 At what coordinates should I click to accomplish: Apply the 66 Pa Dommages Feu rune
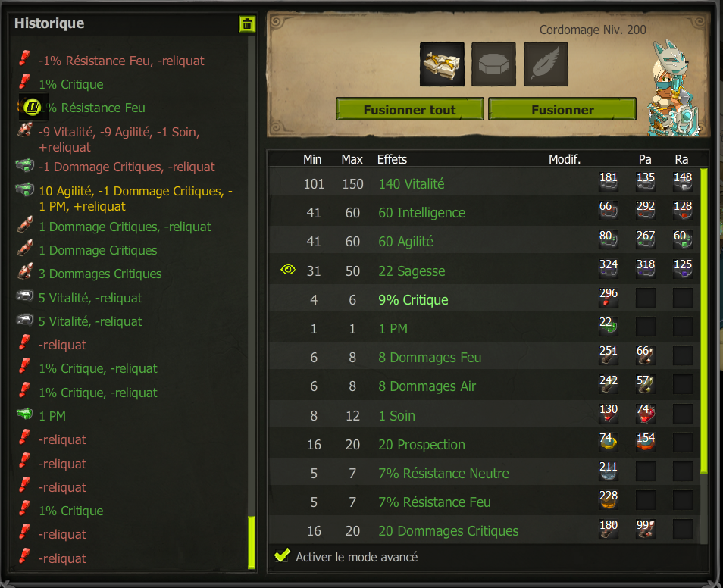[646, 355]
